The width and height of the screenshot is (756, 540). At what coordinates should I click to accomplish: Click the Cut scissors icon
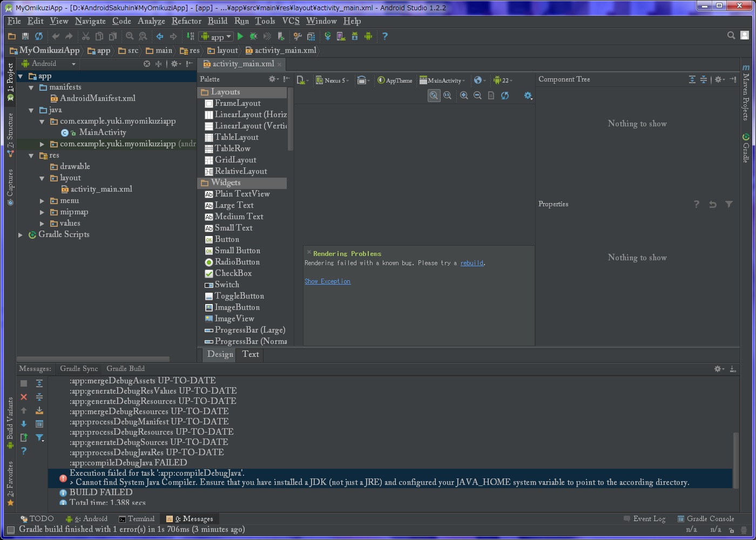point(85,36)
